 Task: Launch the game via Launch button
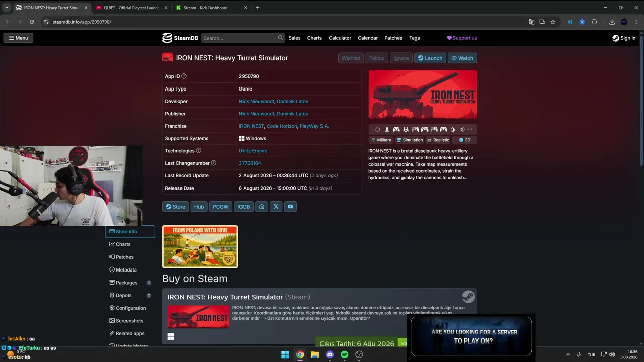point(430,58)
